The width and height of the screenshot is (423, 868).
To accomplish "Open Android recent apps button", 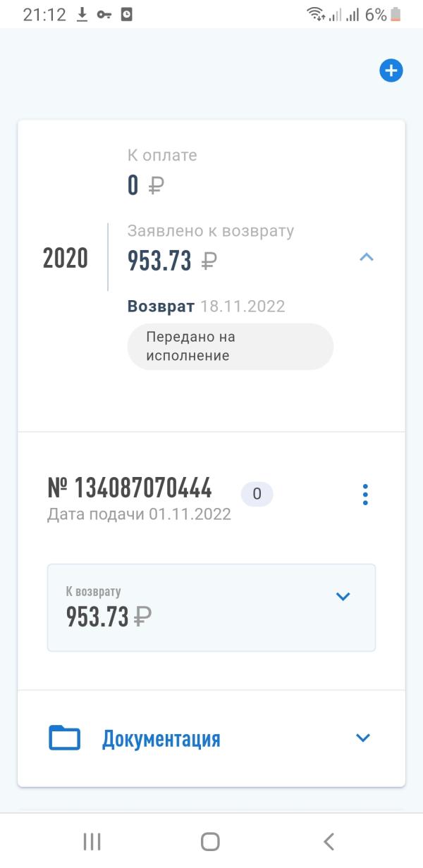I will click(x=92, y=841).
